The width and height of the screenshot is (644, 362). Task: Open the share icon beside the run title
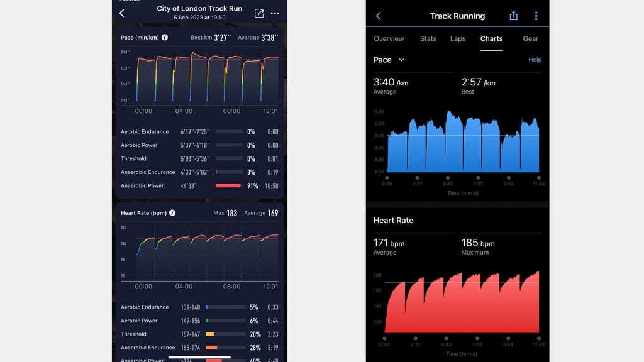[x=259, y=13]
